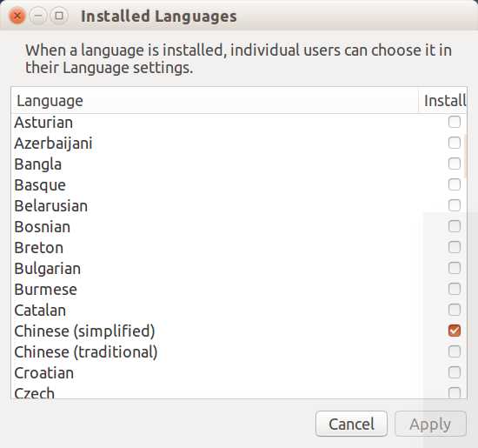Mark Basque for installation
Screen dimensions: 478x448
(x=455, y=184)
